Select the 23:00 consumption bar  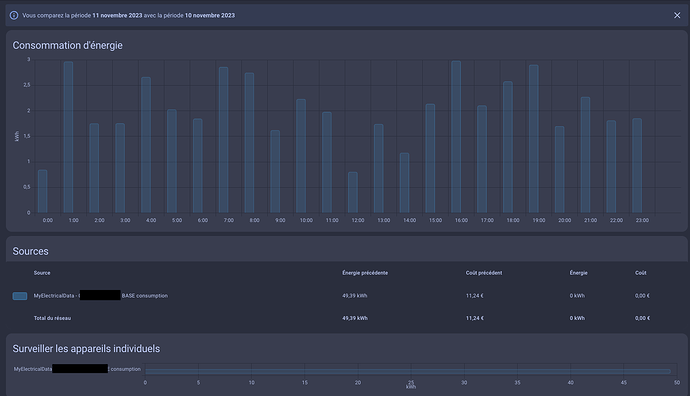[637, 165]
